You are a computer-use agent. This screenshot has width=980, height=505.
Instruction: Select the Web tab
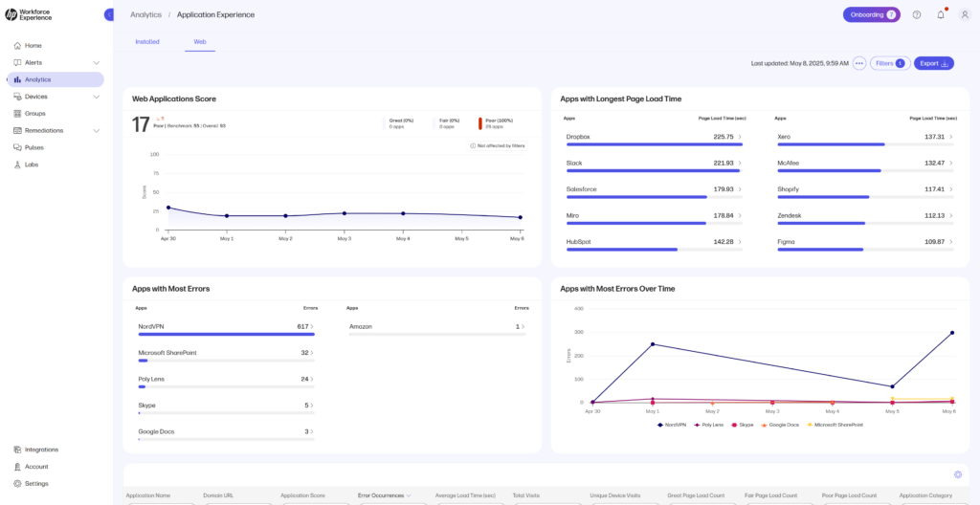tap(200, 41)
